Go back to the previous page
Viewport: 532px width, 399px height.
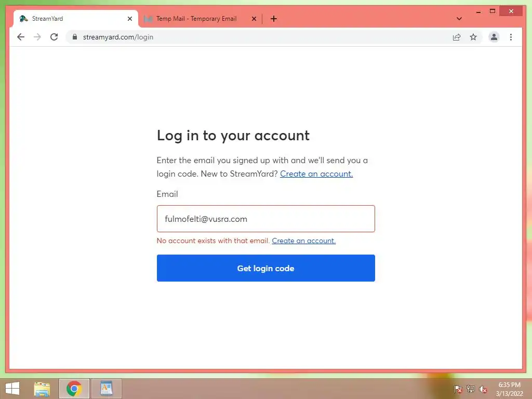tap(21, 37)
